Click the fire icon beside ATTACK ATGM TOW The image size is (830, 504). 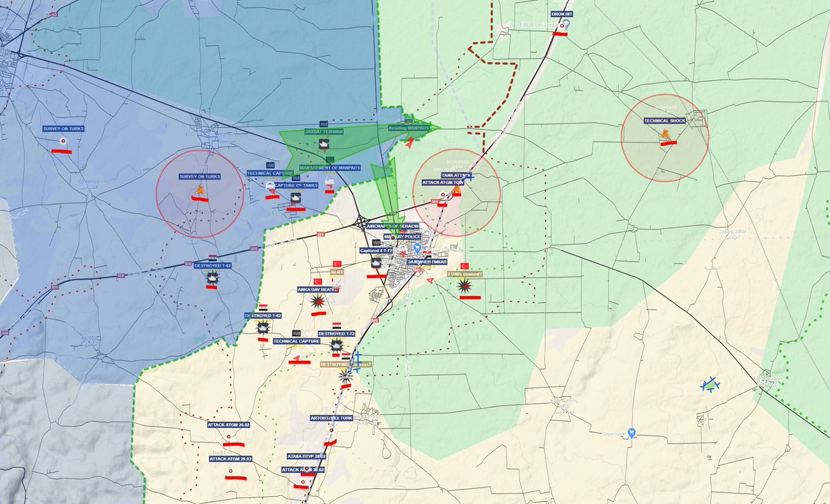point(457,189)
